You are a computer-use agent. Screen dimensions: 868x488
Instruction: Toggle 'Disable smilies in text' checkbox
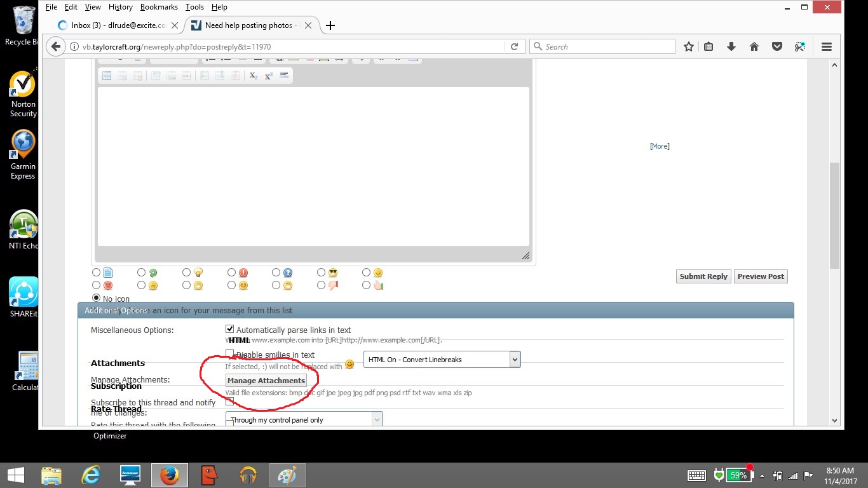(x=230, y=354)
